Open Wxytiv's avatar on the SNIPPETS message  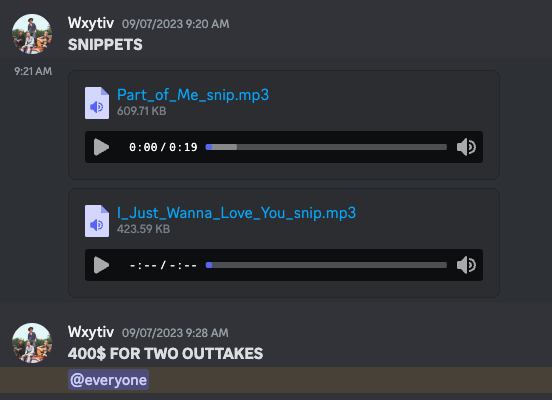tap(32, 34)
